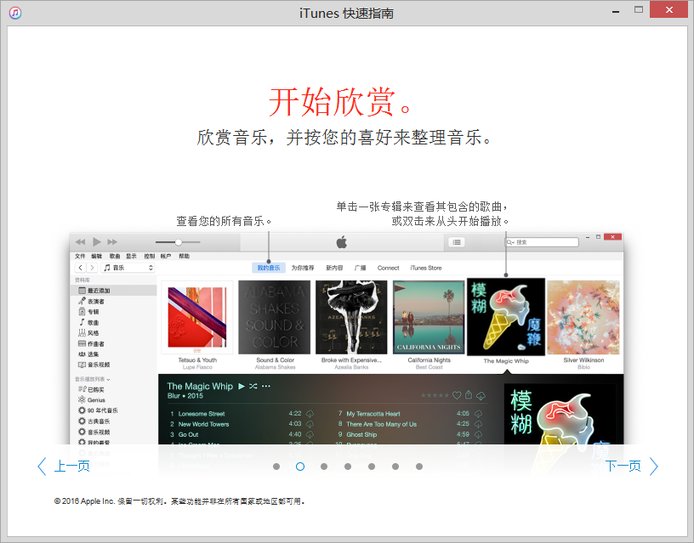This screenshot has height=543, width=694.
Task: Select 最近添加 in the sidebar
Action: 114,290
